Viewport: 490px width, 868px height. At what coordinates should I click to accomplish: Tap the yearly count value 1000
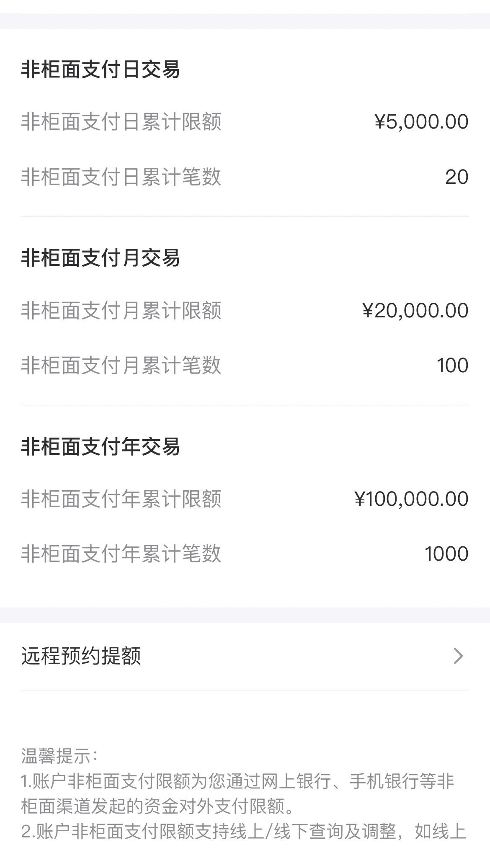tap(446, 554)
